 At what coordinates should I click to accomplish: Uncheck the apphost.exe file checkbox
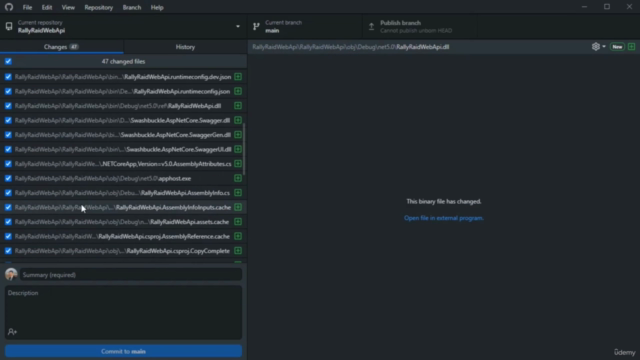(8, 178)
